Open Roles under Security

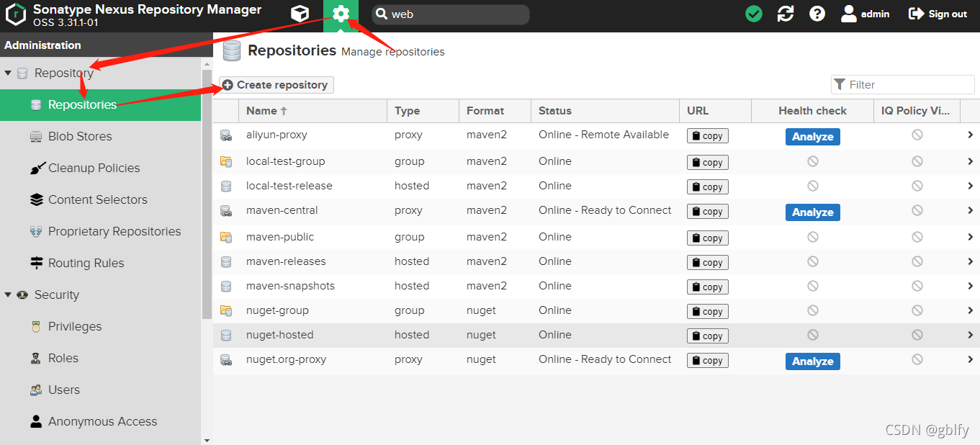(100, 358)
